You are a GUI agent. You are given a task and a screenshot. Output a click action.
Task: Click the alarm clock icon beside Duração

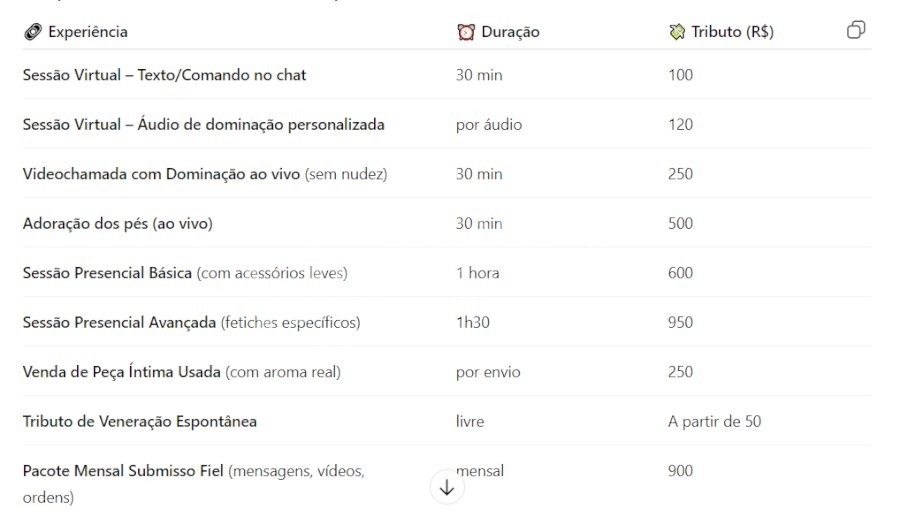[465, 32]
